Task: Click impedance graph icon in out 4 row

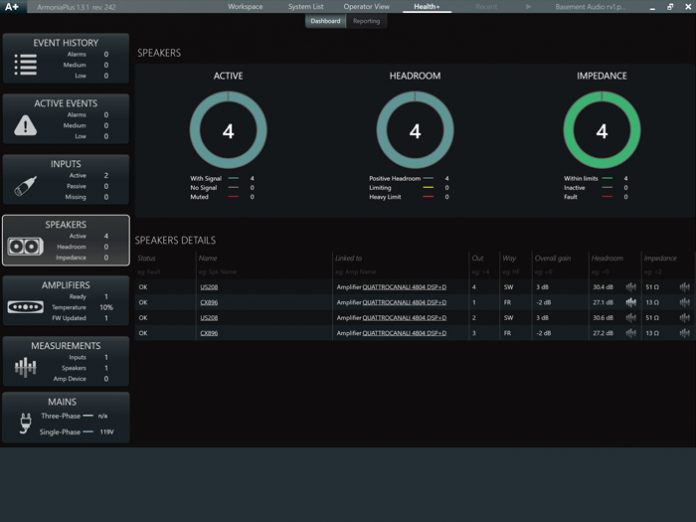Action: (684, 287)
